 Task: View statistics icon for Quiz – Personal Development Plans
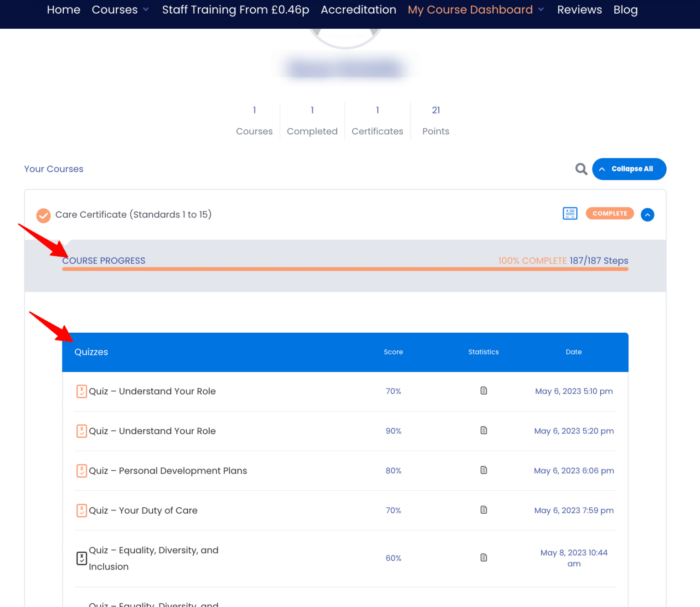tap(484, 470)
